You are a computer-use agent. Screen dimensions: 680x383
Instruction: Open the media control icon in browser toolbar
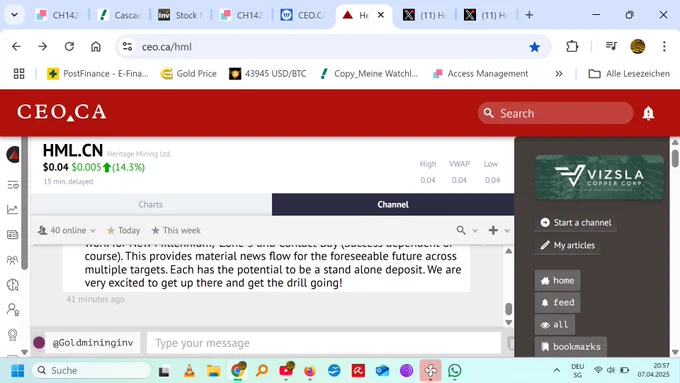click(x=611, y=46)
